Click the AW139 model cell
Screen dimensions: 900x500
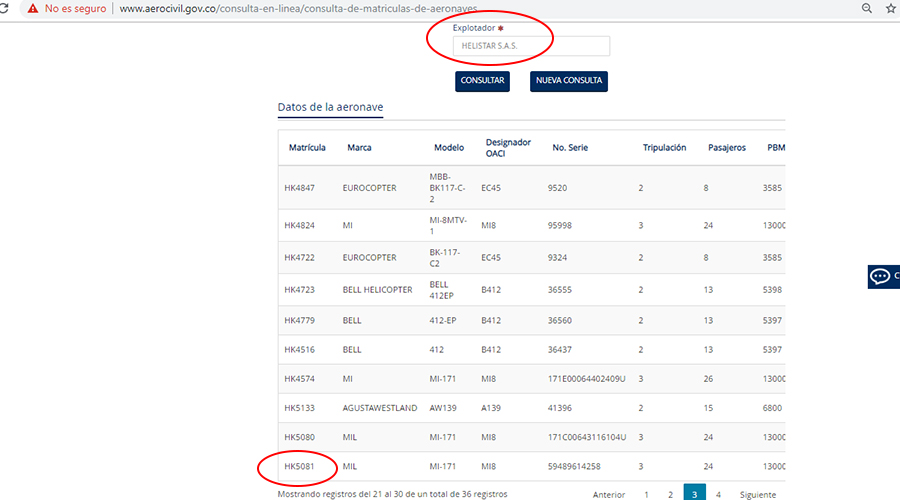443,408
